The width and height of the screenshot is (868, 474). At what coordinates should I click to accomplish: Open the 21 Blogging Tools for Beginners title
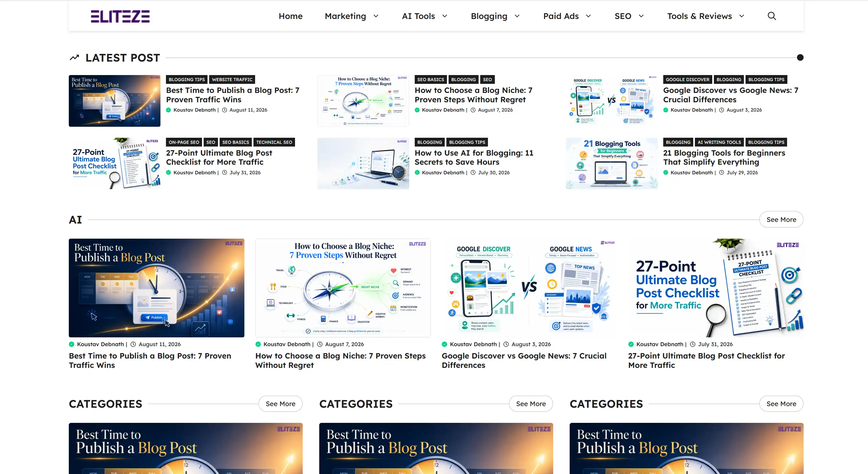(x=724, y=157)
